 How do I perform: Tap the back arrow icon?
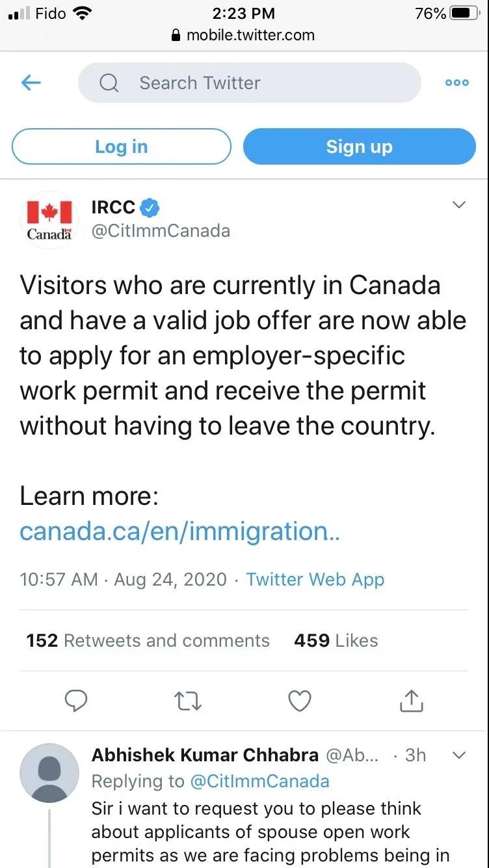tap(31, 83)
